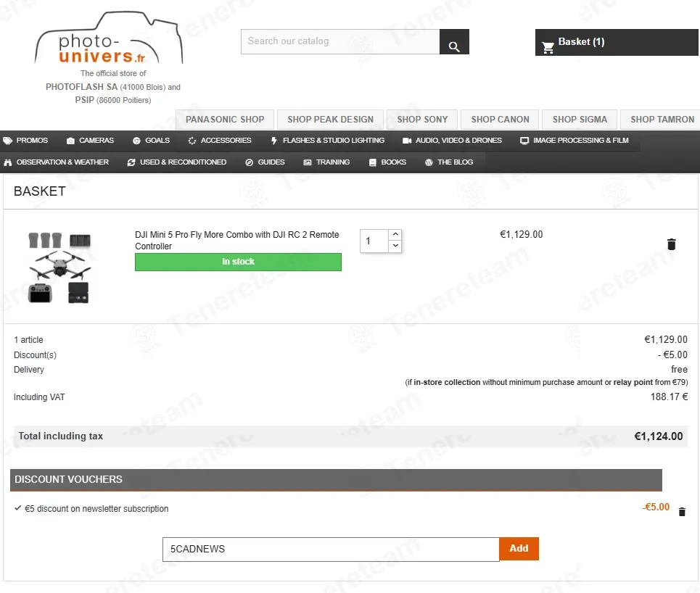Image resolution: width=700 pixels, height=593 pixels.
Task: Click the 'Total including tax' label
Action: (61, 436)
